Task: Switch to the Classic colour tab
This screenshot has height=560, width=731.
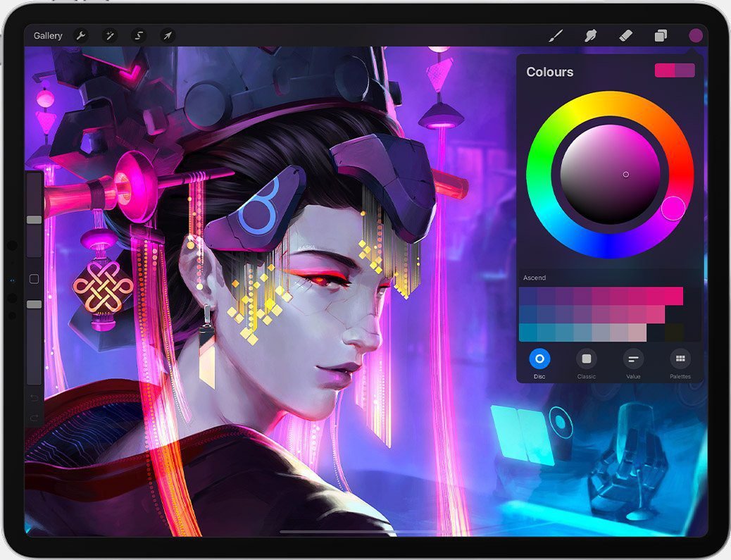Action: [586, 359]
